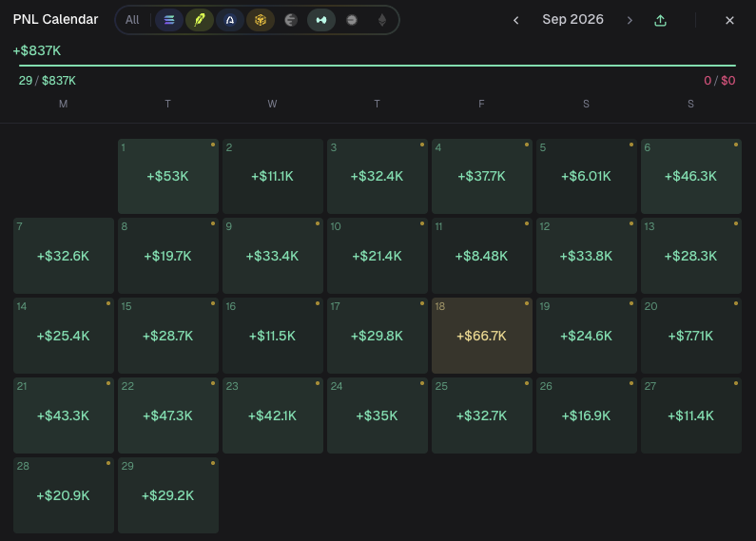Screen dimensions: 756x541
Task: Open day 29 cell with +$29.2K
Action: click(168, 495)
